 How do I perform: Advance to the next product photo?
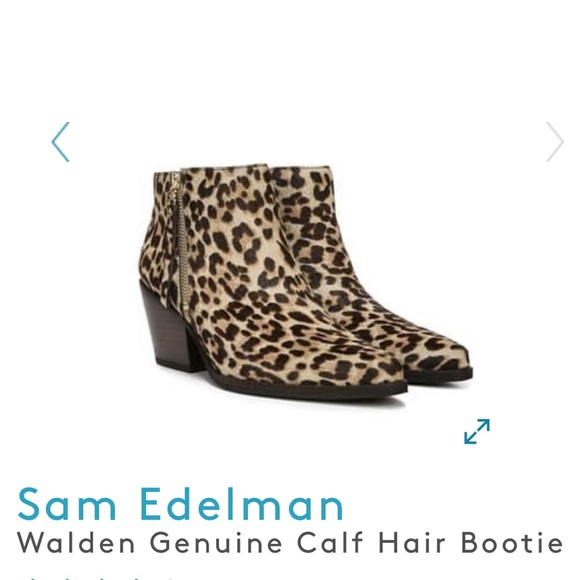click(555, 142)
